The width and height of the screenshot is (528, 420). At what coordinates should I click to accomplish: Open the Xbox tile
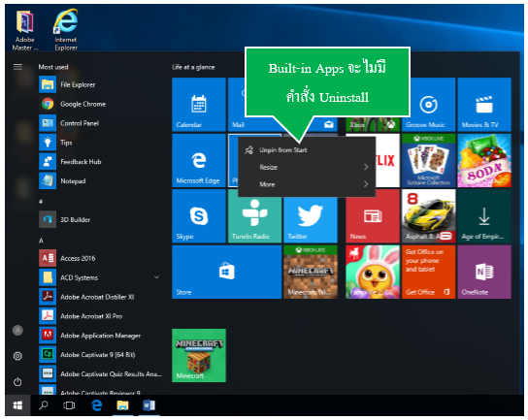click(373, 125)
